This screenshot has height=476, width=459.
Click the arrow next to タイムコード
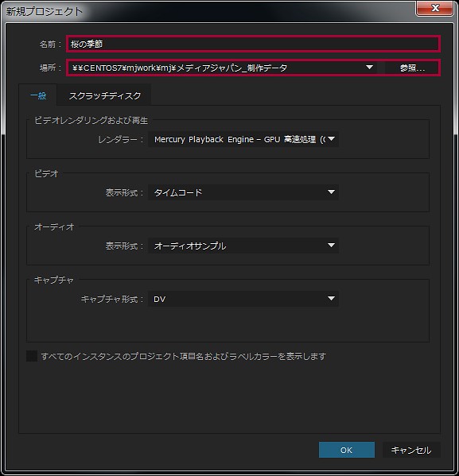[x=332, y=192]
